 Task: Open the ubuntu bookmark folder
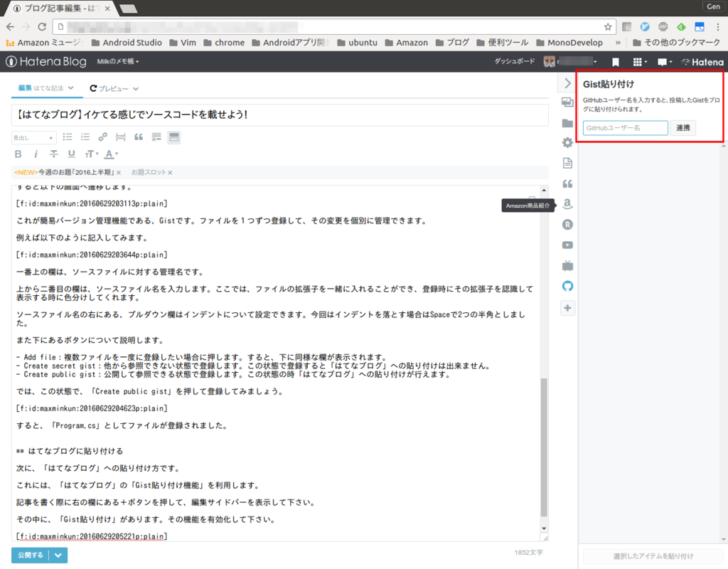[357, 43]
